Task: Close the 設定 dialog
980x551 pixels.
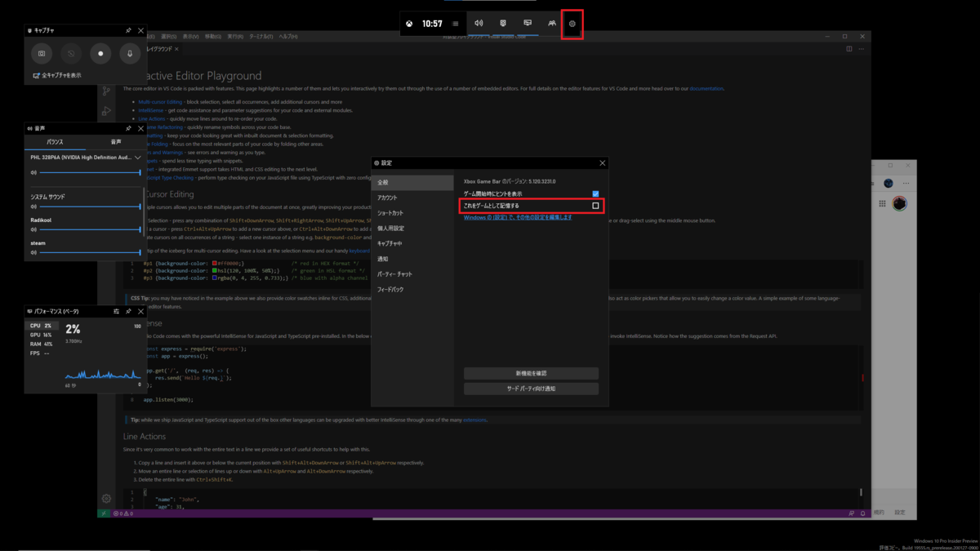Action: click(x=603, y=163)
